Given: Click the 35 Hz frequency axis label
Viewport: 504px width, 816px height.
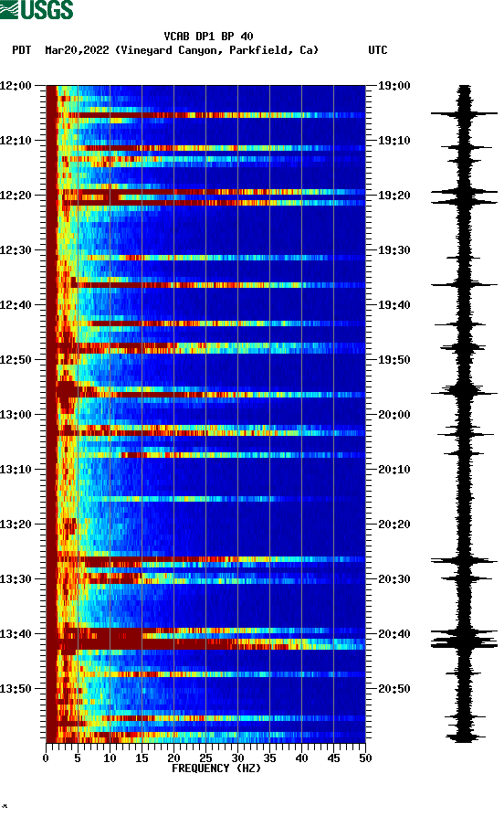Looking at the screenshot, I should tap(269, 758).
